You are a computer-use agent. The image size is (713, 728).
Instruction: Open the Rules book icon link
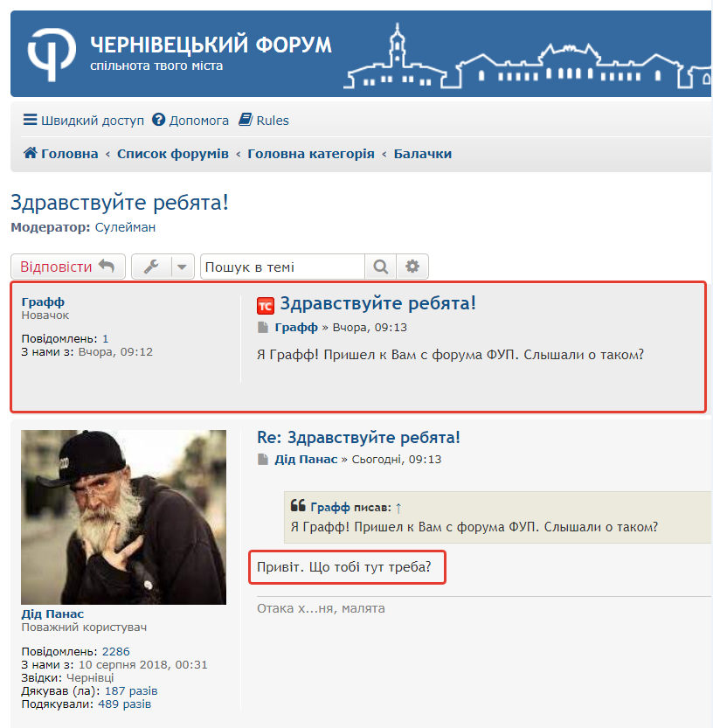pyautogui.click(x=246, y=120)
